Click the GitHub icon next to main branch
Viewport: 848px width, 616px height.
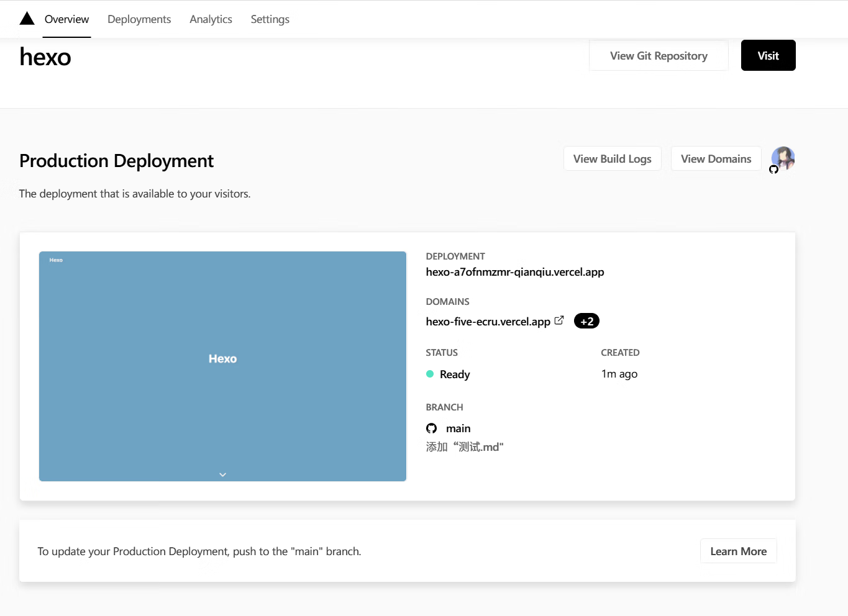(x=431, y=428)
